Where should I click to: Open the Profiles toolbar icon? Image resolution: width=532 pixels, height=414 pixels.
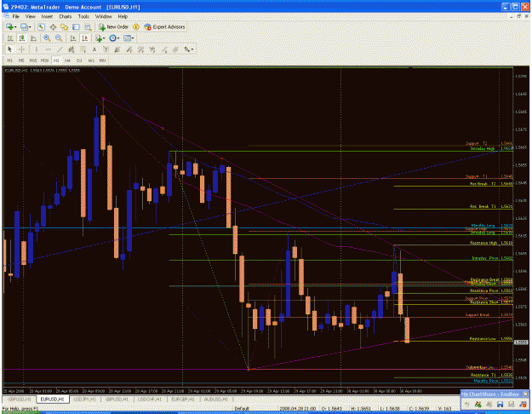pos(24,26)
